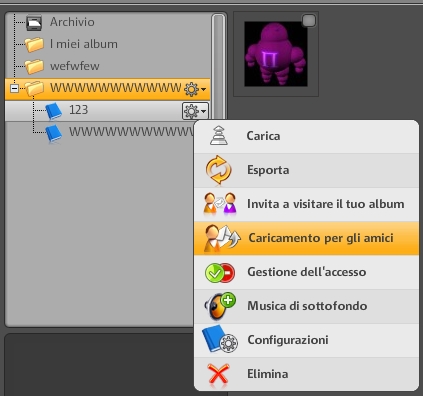Click the red X Elimina icon
Image resolution: width=423 pixels, height=396 pixels.
tap(218, 374)
